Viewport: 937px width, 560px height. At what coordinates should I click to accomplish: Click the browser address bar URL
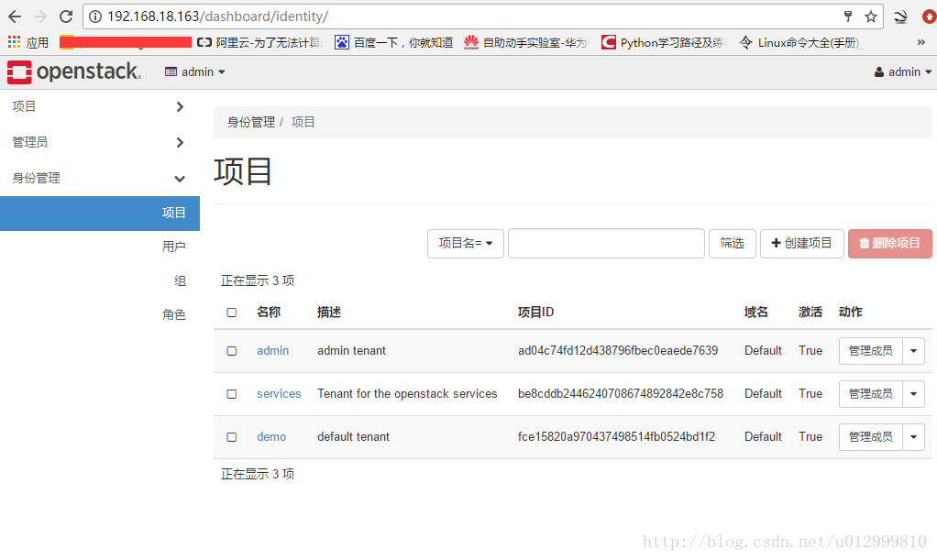[217, 16]
